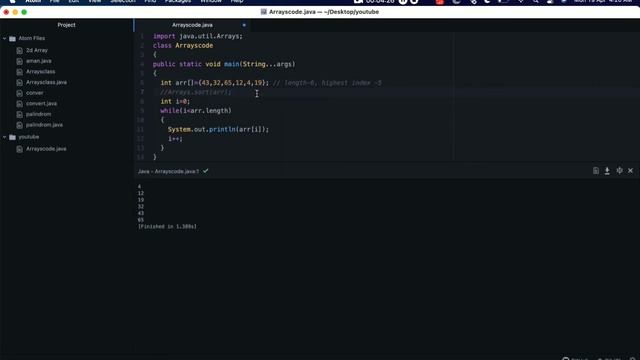Click the 'class Arrayscode' declaration
Image resolution: width=640 pixels, height=360 pixels.
(183, 45)
